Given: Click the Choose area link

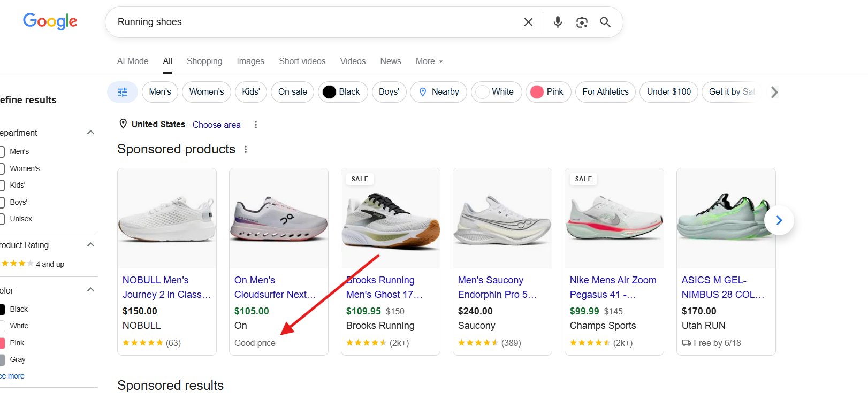Looking at the screenshot, I should point(217,125).
